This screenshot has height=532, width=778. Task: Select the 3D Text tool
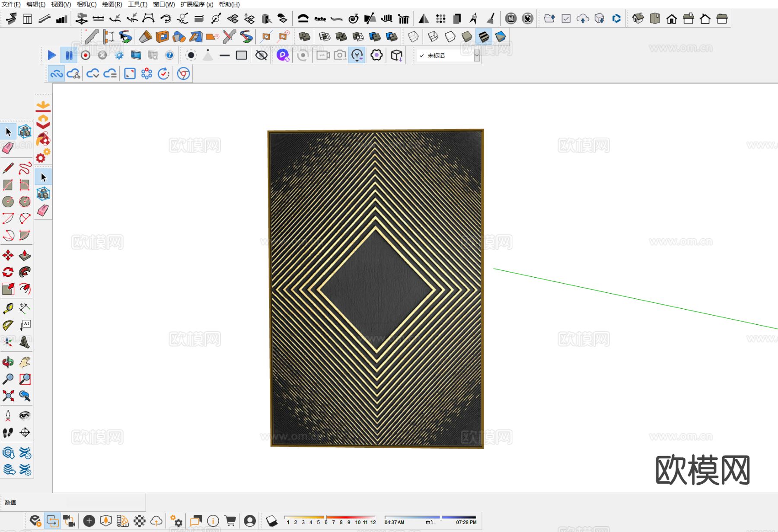click(25, 342)
